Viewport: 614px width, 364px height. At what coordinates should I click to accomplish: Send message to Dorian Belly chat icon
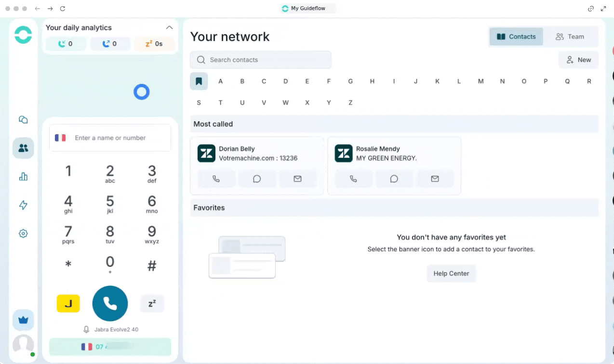(257, 179)
